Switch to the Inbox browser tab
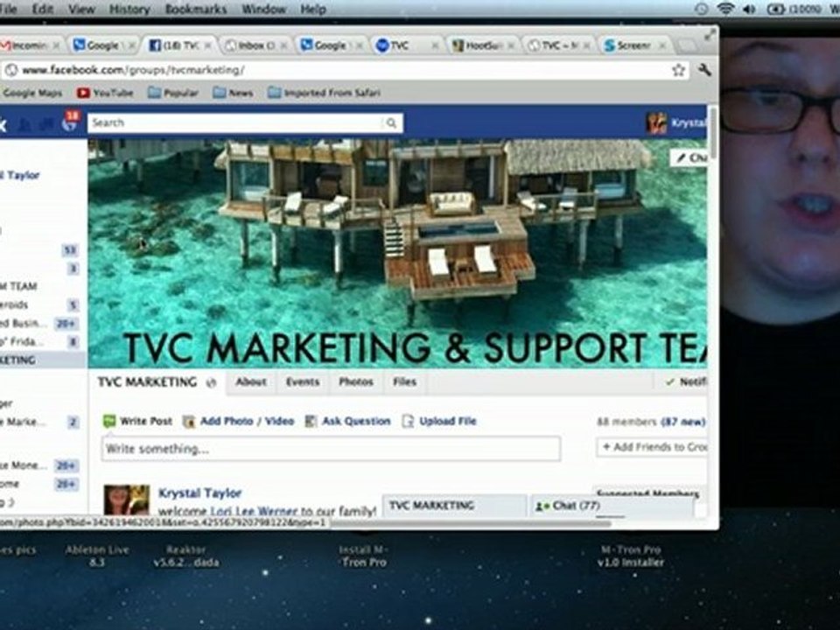This screenshot has height=630, width=840. (x=255, y=46)
